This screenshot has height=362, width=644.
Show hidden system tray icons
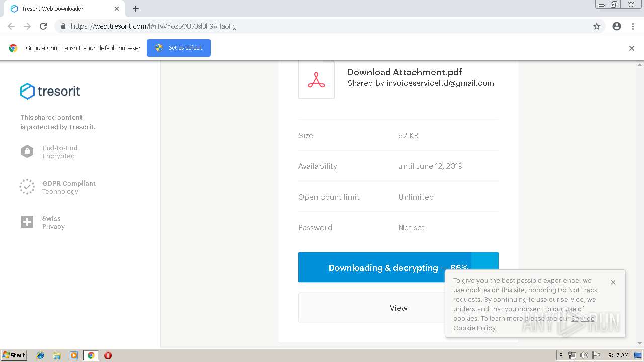(x=561, y=355)
